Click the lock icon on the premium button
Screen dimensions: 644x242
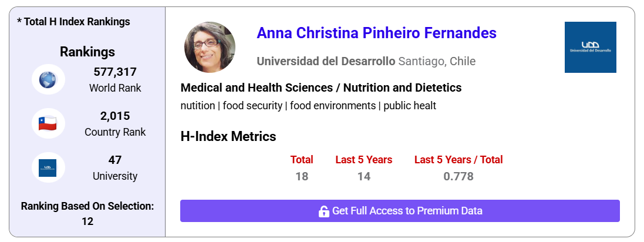[x=323, y=211]
